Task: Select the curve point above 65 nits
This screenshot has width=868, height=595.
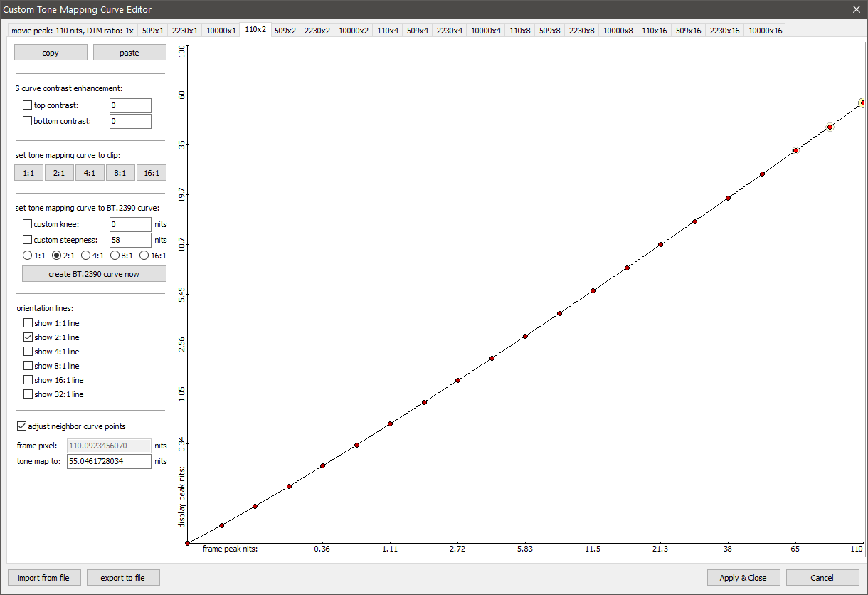Action: pyautogui.click(x=795, y=151)
